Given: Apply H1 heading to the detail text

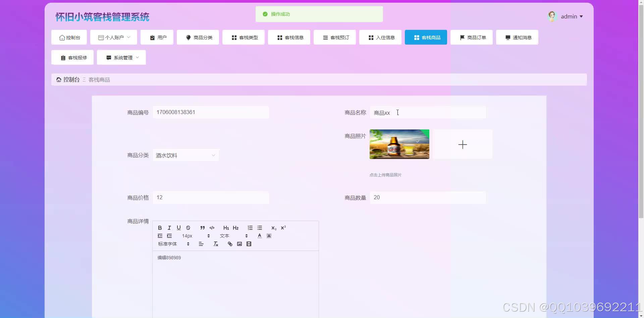Looking at the screenshot, I should [226, 228].
